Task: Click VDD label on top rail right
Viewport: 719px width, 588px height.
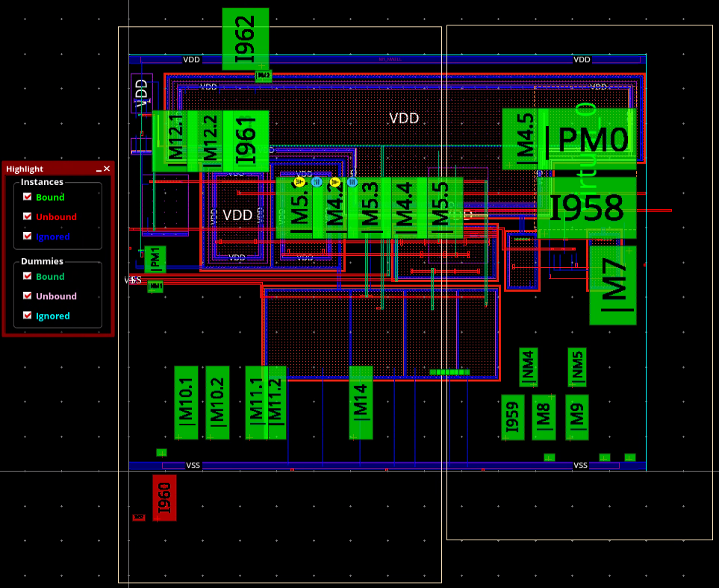Action: point(582,60)
